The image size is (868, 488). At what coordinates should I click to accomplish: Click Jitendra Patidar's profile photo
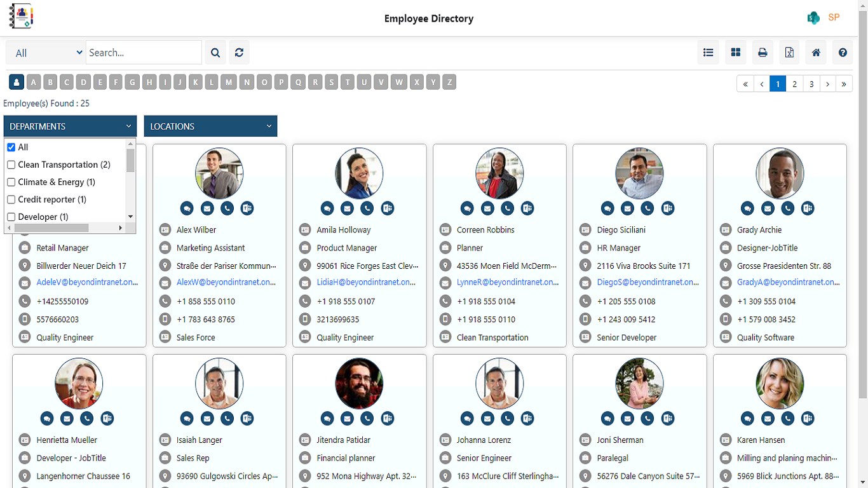tap(359, 383)
